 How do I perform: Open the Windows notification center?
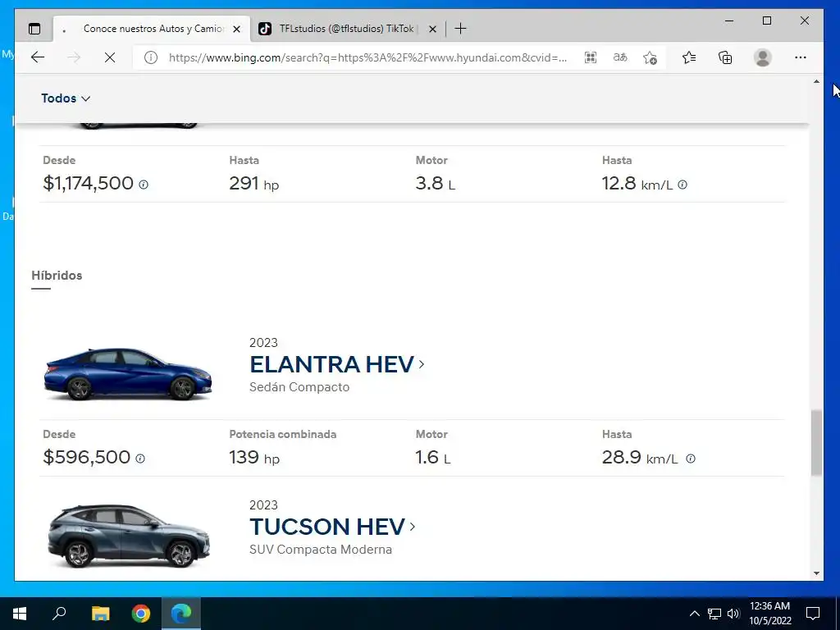[813, 614]
